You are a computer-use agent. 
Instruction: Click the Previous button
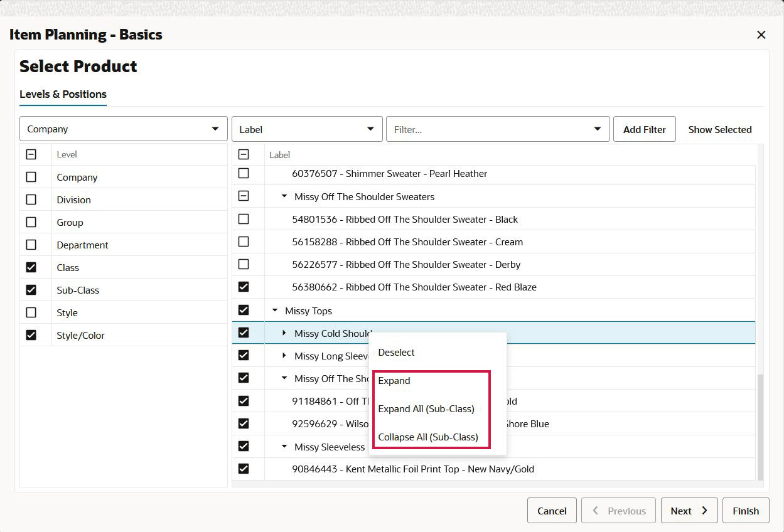[x=618, y=511]
